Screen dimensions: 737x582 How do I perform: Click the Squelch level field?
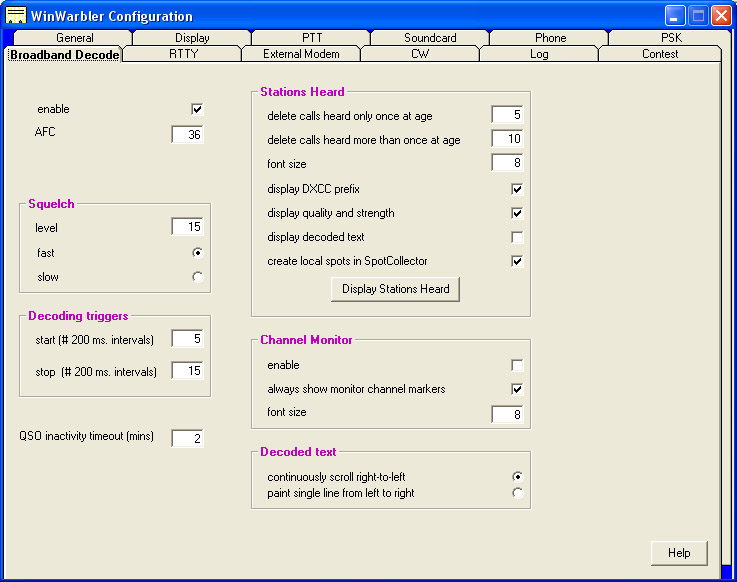(188, 227)
